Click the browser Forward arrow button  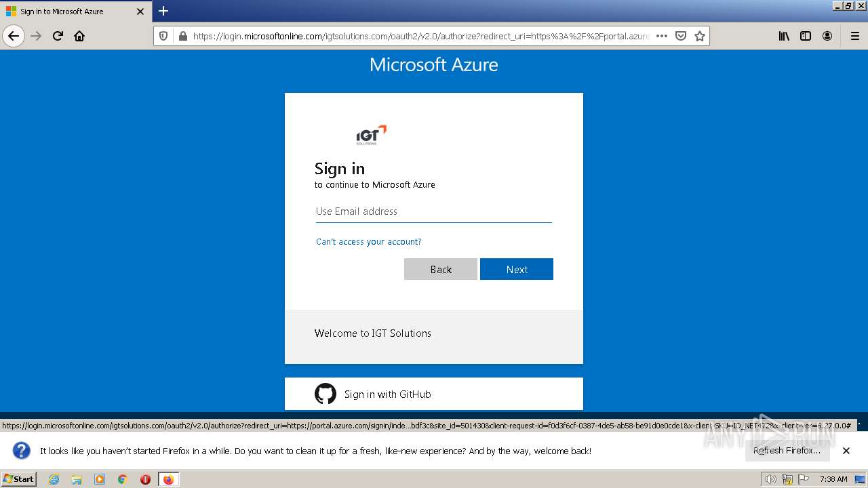(x=36, y=36)
